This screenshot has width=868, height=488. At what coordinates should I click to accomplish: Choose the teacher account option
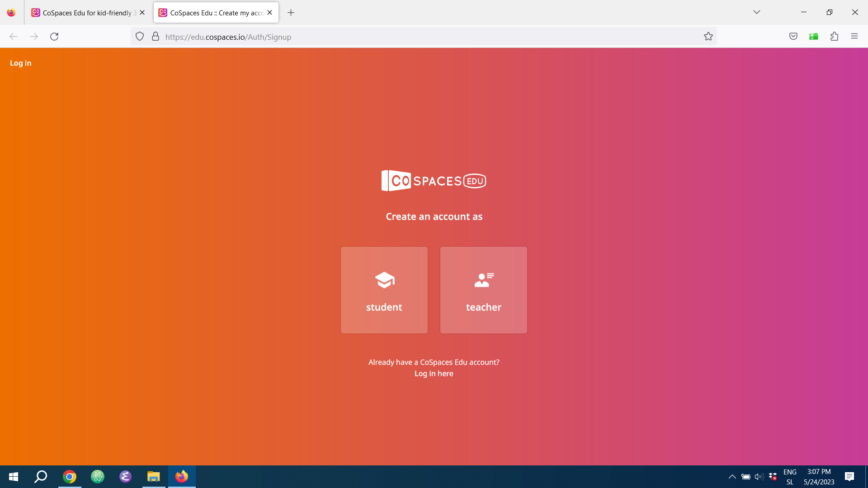point(483,290)
